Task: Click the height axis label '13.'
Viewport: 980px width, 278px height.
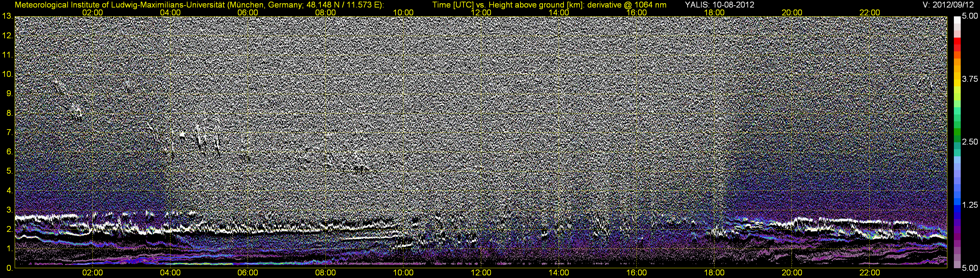Action: 7,16
